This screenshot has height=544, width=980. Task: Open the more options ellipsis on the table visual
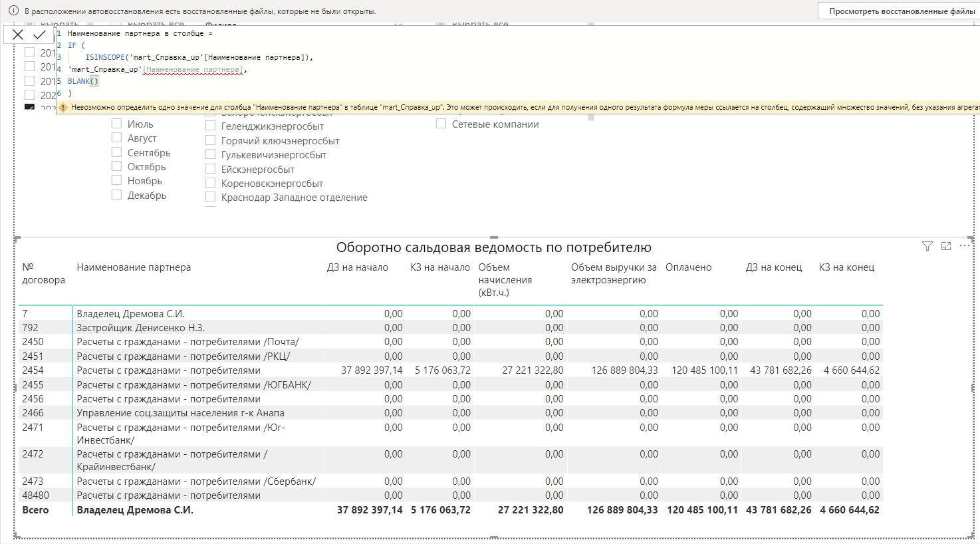coord(965,246)
